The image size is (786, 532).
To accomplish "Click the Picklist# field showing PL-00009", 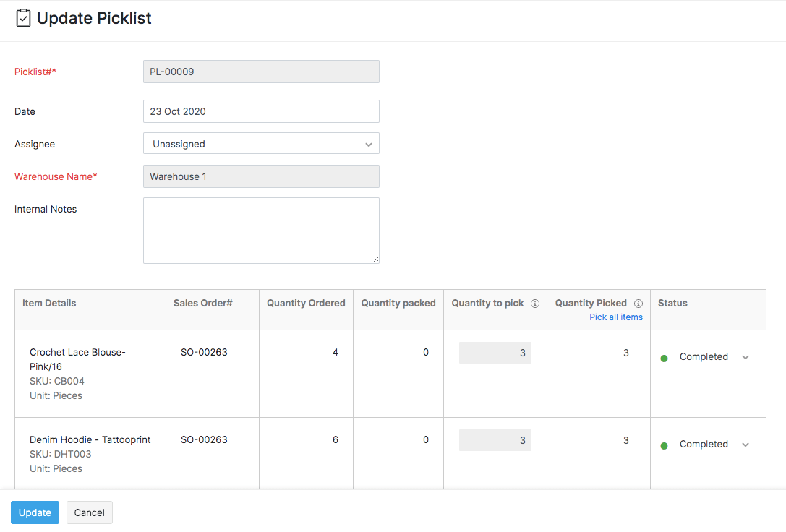I will pyautogui.click(x=261, y=72).
